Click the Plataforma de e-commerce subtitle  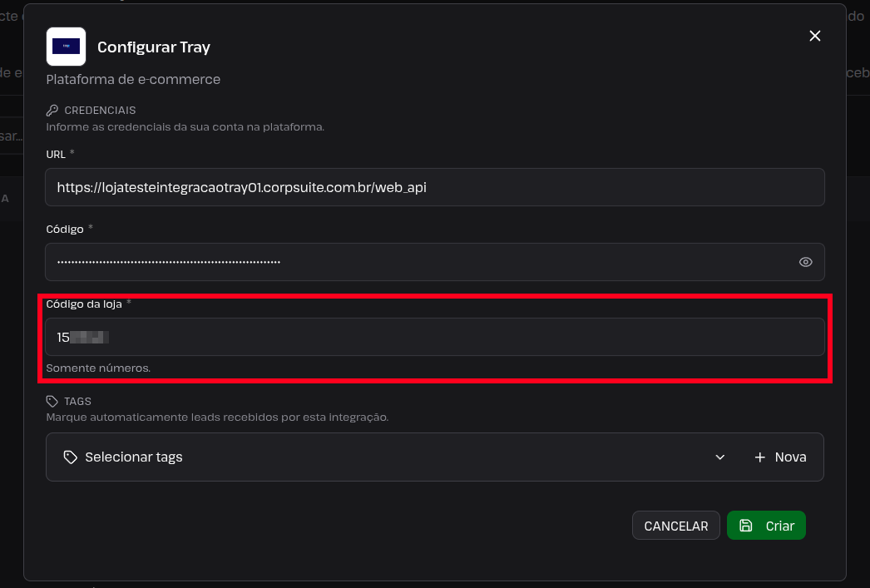pos(133,79)
